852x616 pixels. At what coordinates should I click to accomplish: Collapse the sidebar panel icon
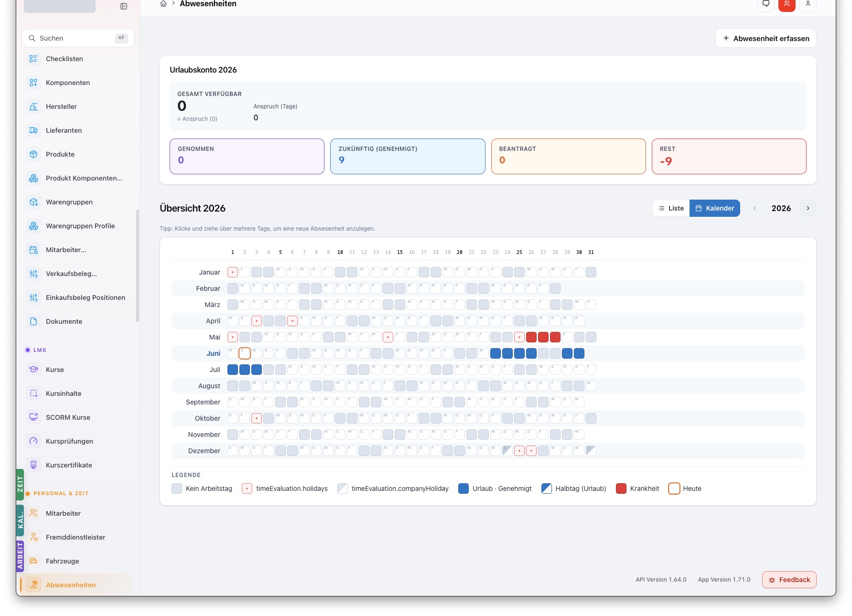[124, 6]
